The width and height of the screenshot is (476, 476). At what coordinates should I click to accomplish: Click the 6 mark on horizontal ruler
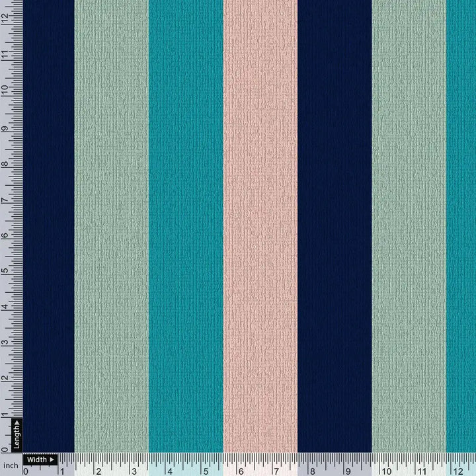pos(242,471)
